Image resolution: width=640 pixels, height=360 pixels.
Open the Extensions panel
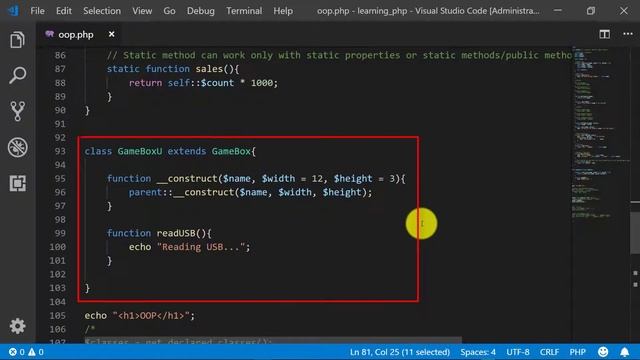pos(17,183)
